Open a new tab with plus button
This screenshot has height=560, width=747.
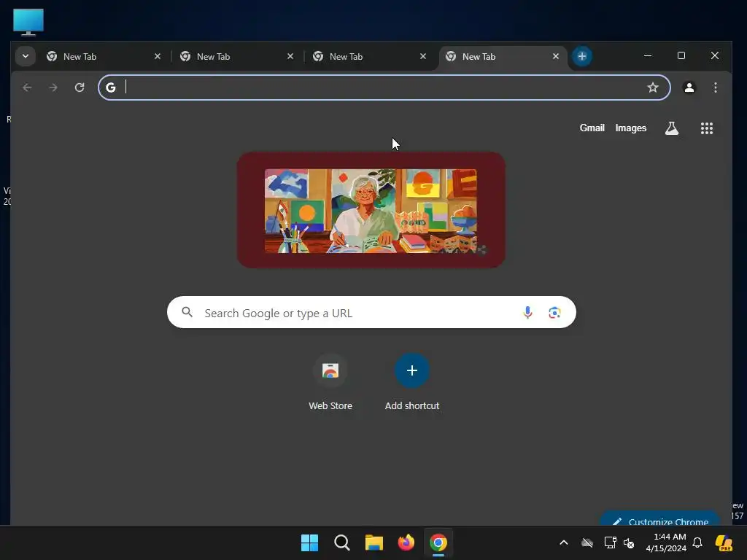point(581,56)
